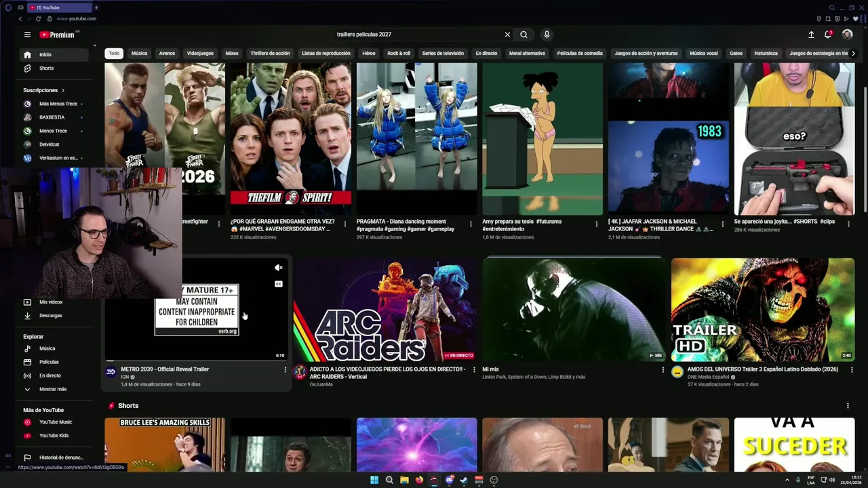The image size is (868, 488).
Task: Open Shorts from the sidebar
Action: pos(54,68)
